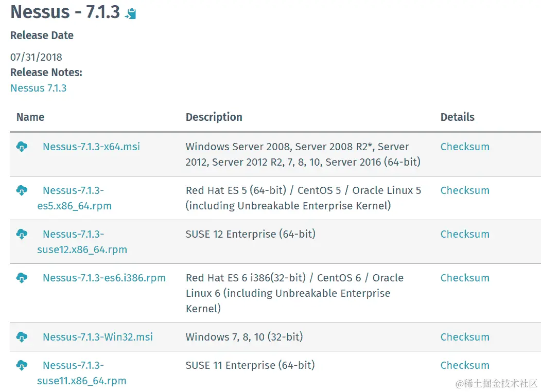
Task: Click the 'SUSE 12 Enterprise (64-bit)' description
Action: [251, 234]
